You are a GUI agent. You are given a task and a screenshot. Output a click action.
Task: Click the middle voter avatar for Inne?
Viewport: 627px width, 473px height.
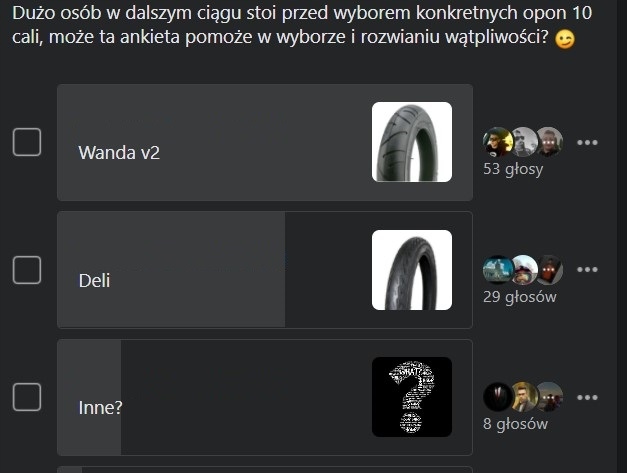click(524, 397)
